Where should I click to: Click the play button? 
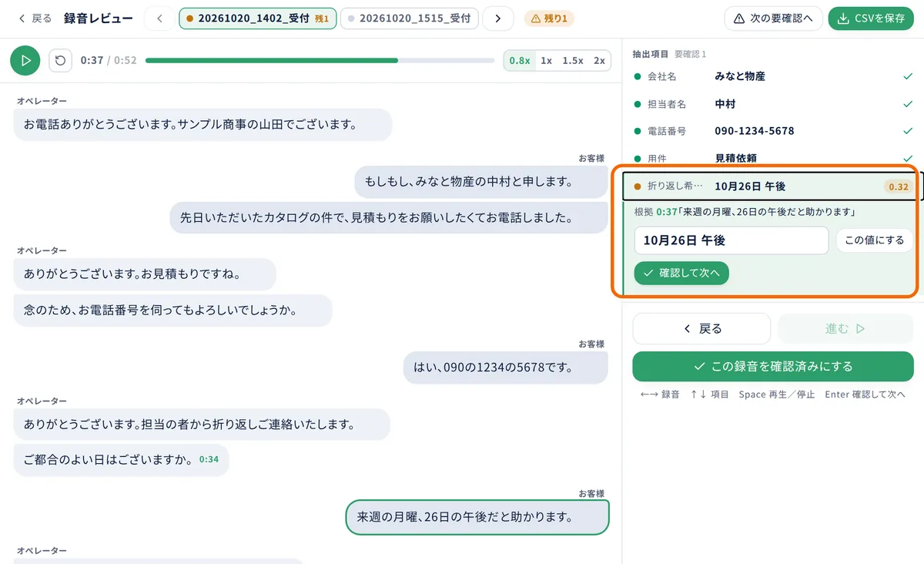(x=25, y=60)
